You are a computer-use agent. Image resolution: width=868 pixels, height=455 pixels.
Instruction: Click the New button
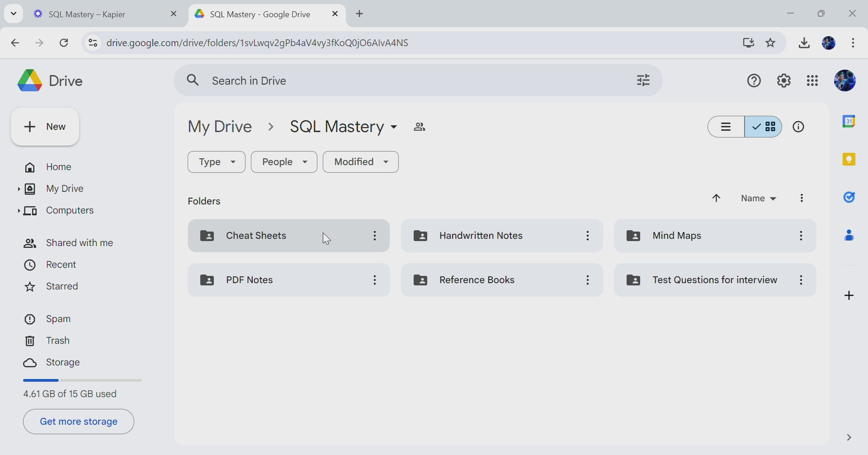[x=45, y=127]
